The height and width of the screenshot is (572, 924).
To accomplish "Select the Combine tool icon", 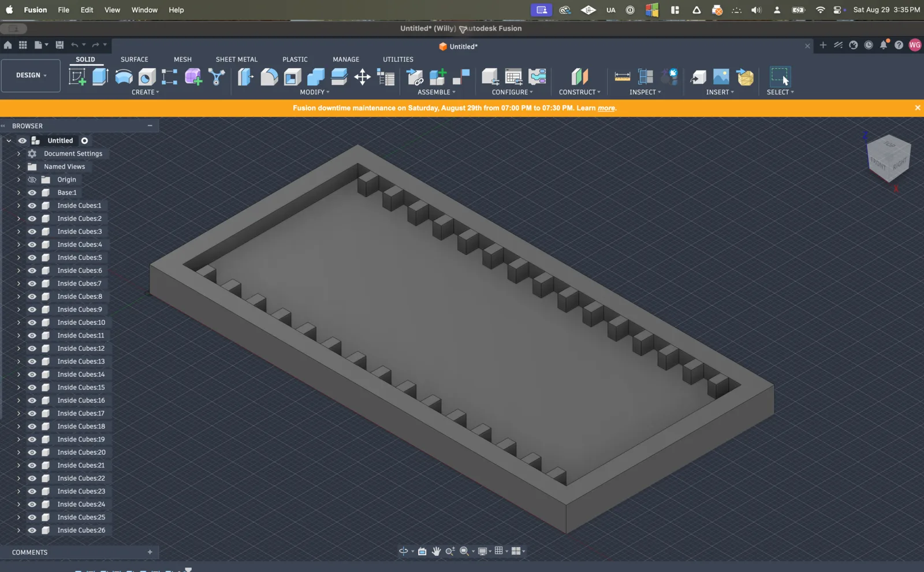I will tap(316, 77).
